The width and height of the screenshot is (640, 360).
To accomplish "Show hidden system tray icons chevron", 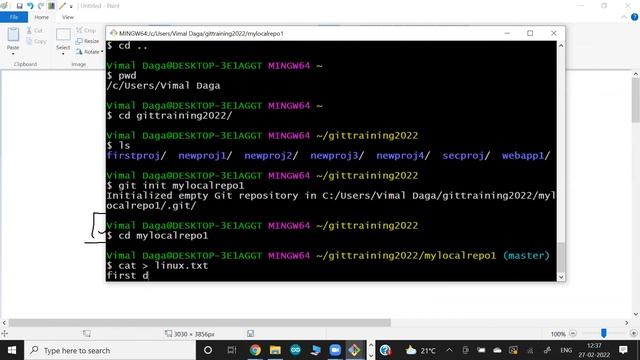I will point(449,350).
